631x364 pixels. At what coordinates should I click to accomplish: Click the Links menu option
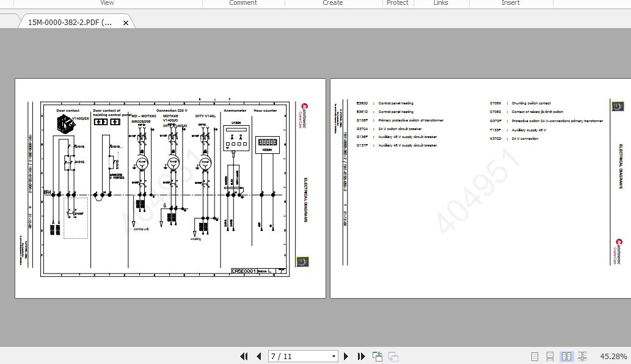coord(440,3)
